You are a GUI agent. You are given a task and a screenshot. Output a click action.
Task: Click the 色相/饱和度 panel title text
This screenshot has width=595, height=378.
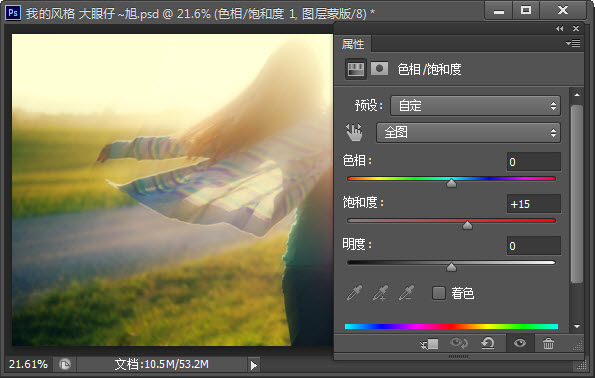429,69
